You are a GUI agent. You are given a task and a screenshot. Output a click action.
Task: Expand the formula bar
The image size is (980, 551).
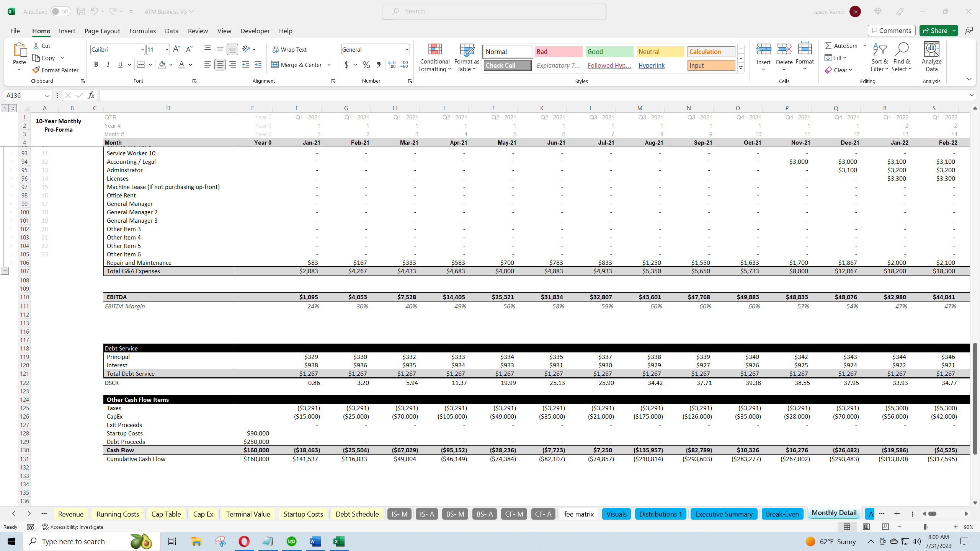(x=971, y=95)
